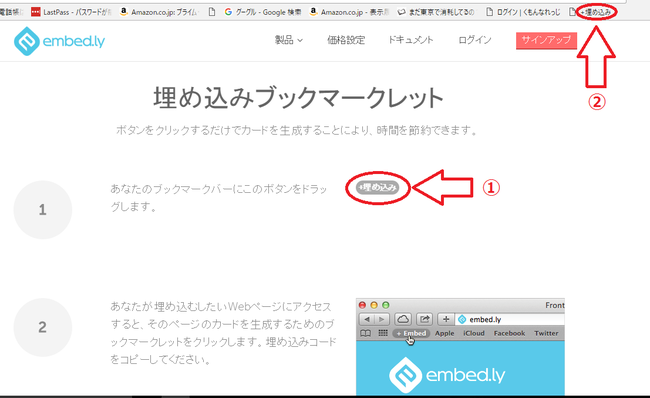Click the embed.ly logo icon in header

[27, 41]
